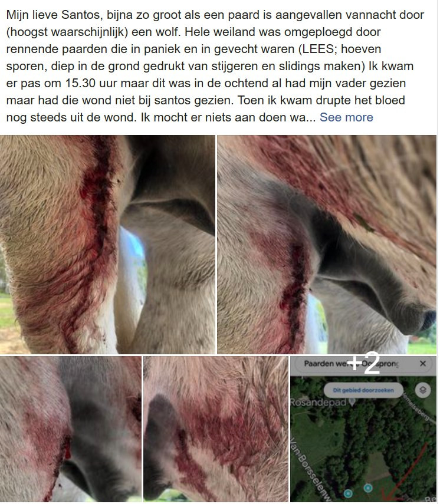
Task: Expand post text with See more
Action: pos(346,117)
